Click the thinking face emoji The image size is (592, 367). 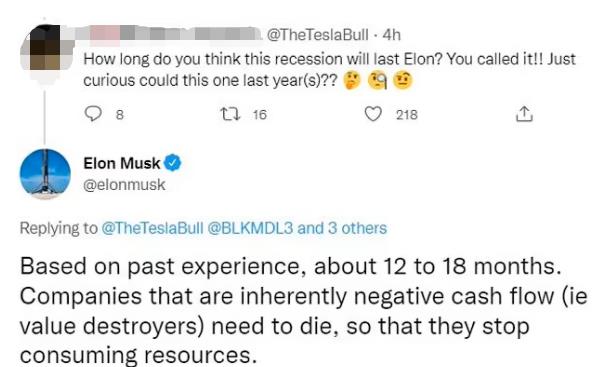pos(352,80)
